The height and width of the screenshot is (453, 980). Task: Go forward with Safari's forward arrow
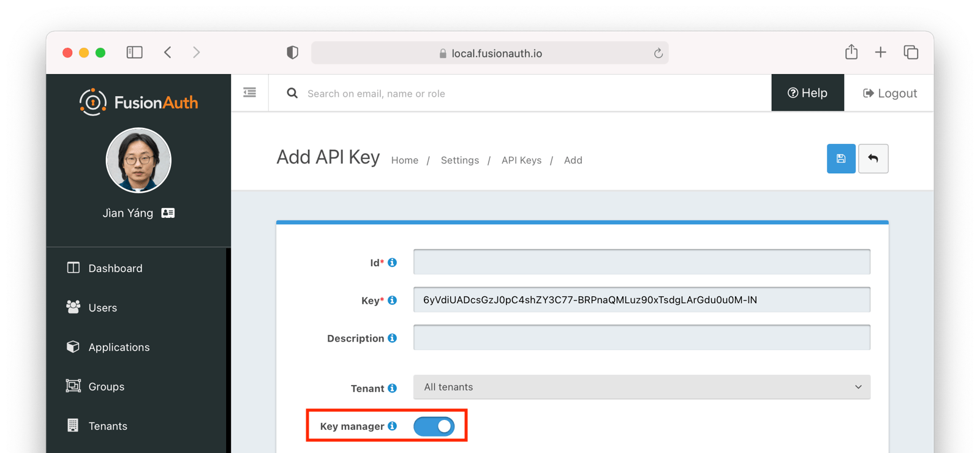coord(196,53)
